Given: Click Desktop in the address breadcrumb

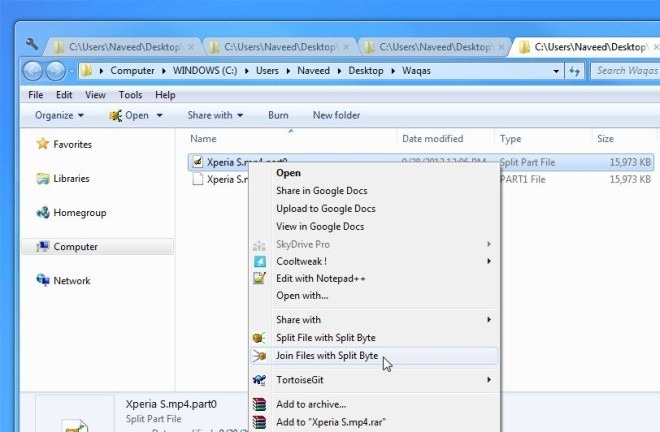Looking at the screenshot, I should click(x=366, y=71).
